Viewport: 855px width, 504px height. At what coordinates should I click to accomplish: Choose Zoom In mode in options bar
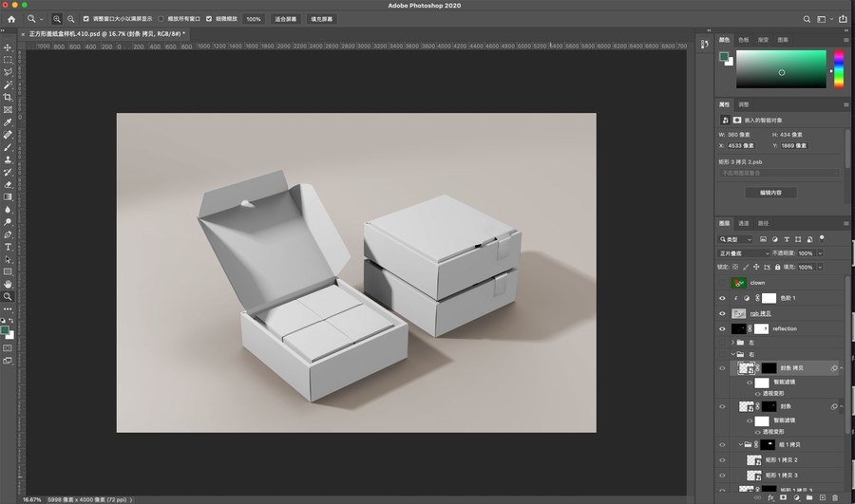57,19
